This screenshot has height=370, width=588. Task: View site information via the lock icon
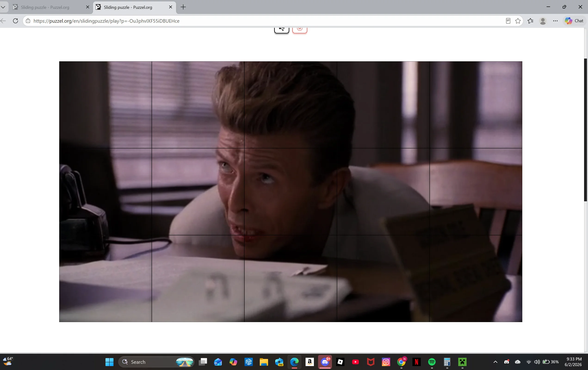click(28, 21)
